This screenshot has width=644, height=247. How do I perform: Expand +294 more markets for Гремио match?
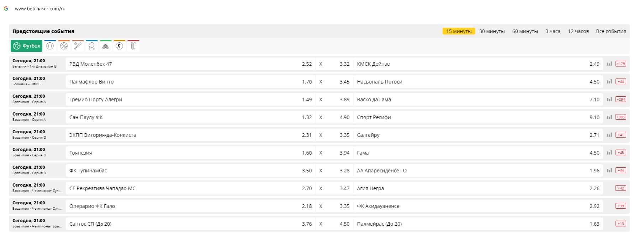[x=621, y=100]
